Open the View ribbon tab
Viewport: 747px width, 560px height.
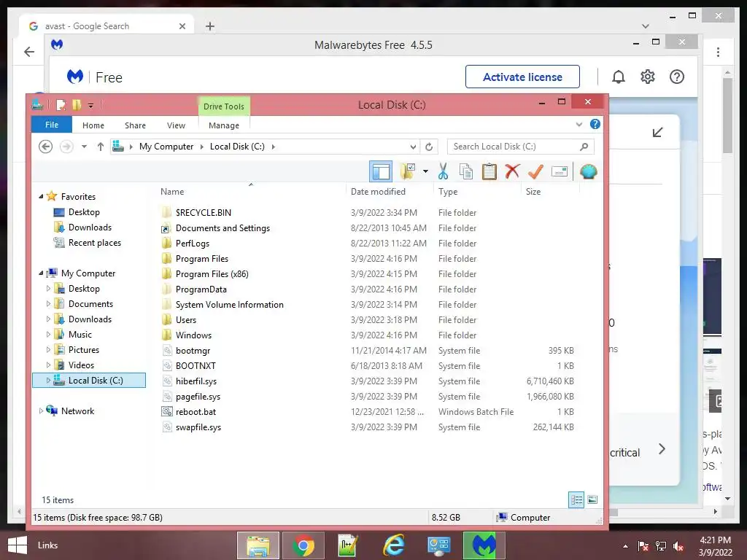coord(176,125)
